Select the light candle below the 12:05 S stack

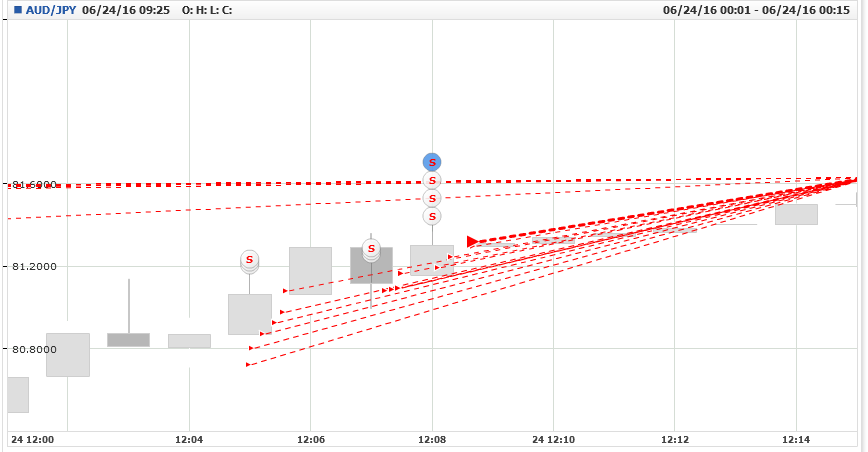point(250,314)
